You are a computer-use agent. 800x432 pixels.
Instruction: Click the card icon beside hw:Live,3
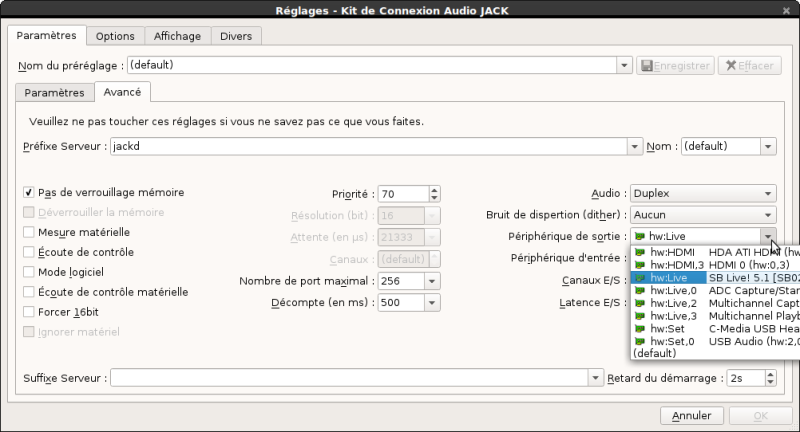coord(639,316)
